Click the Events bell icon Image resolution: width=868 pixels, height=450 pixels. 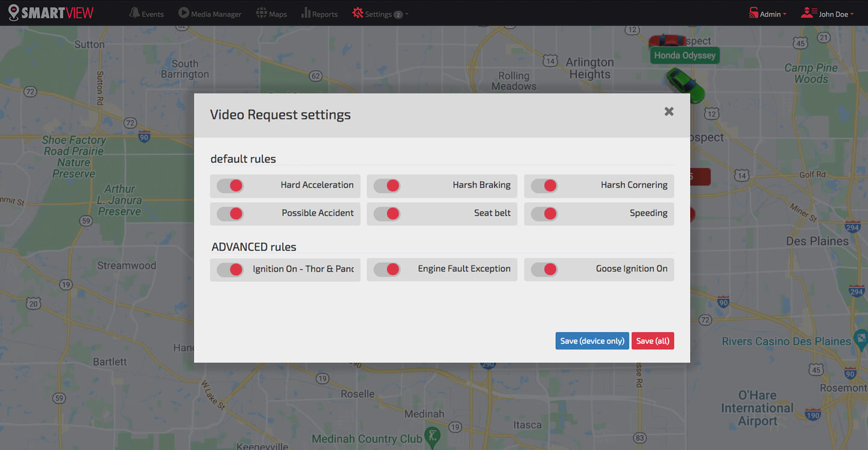(x=134, y=13)
